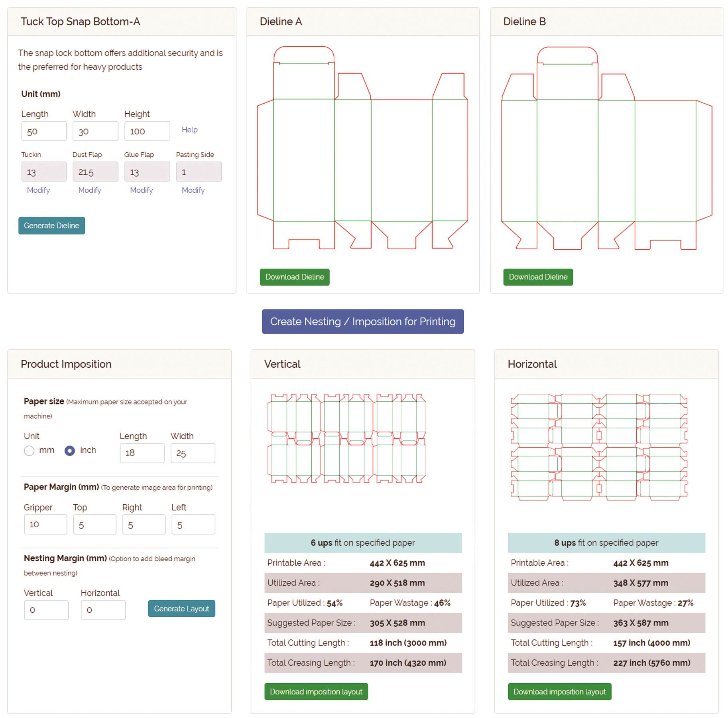Click the Generate Layout button
728x718 pixels.
(181, 609)
